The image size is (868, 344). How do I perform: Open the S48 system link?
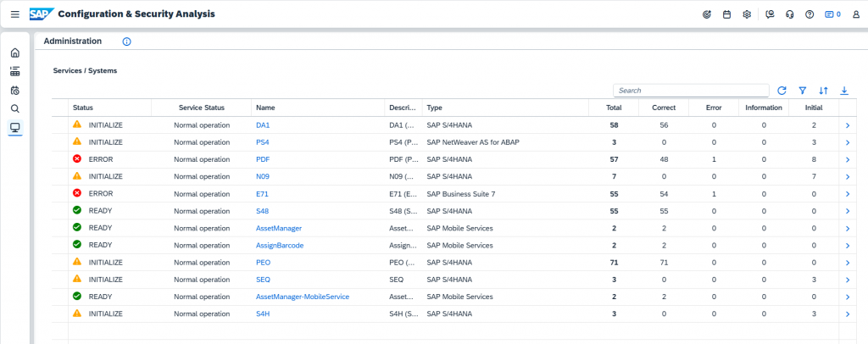pyautogui.click(x=263, y=211)
